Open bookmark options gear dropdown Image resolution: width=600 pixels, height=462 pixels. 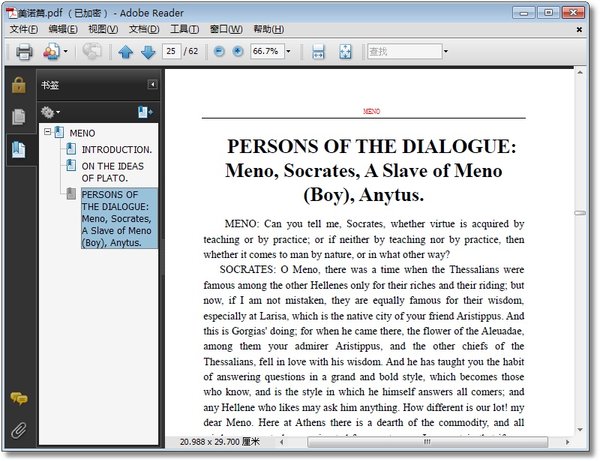coord(51,112)
